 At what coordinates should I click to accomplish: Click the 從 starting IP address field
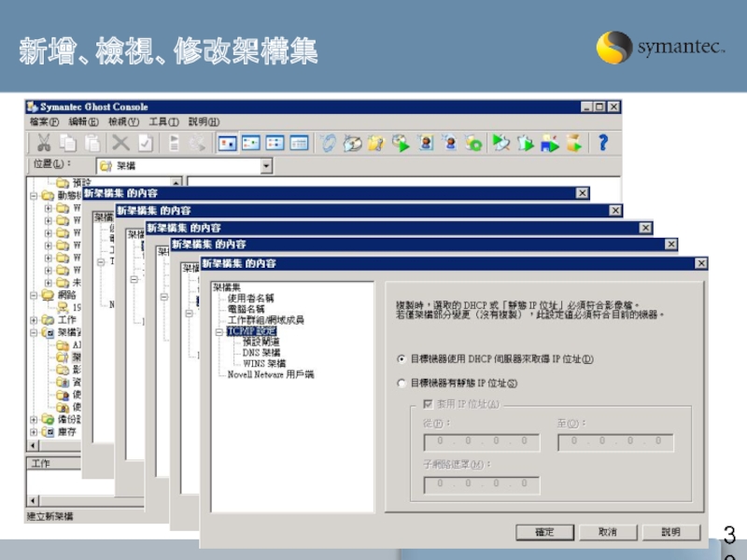click(482, 441)
